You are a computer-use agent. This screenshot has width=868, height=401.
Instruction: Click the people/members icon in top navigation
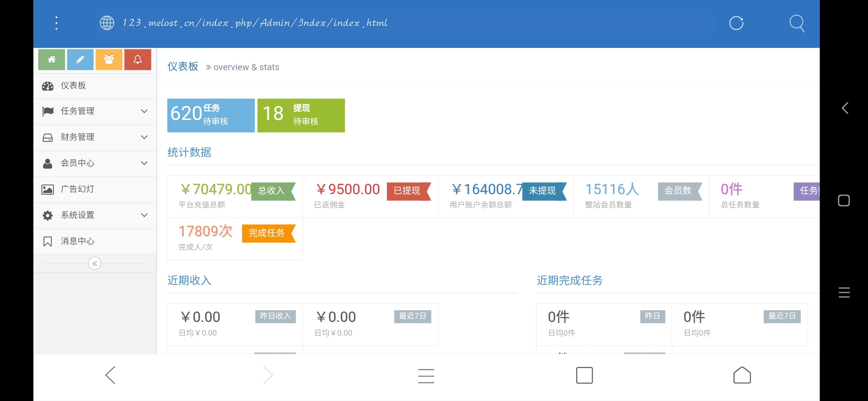[108, 59]
